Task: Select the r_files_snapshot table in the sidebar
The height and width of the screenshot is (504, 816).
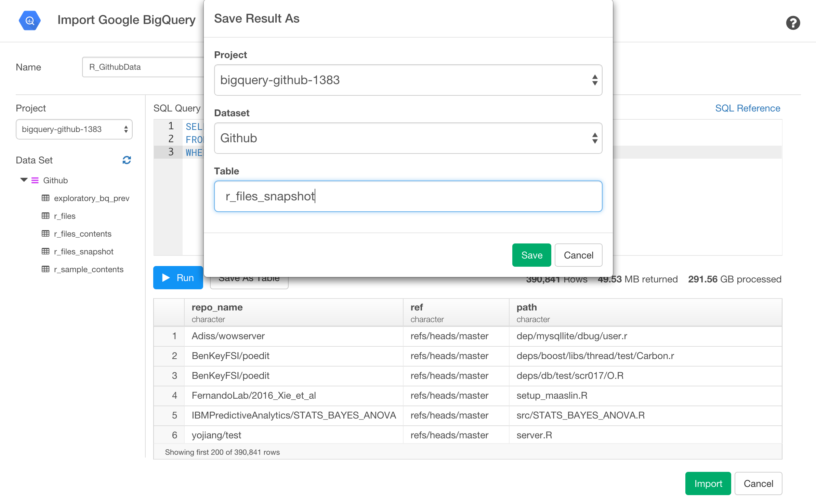Action: (x=84, y=251)
